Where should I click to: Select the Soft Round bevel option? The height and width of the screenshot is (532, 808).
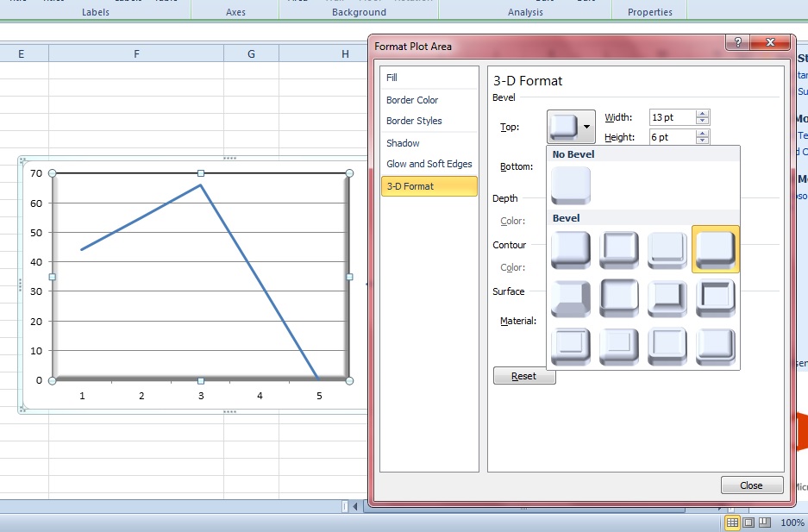point(619,298)
